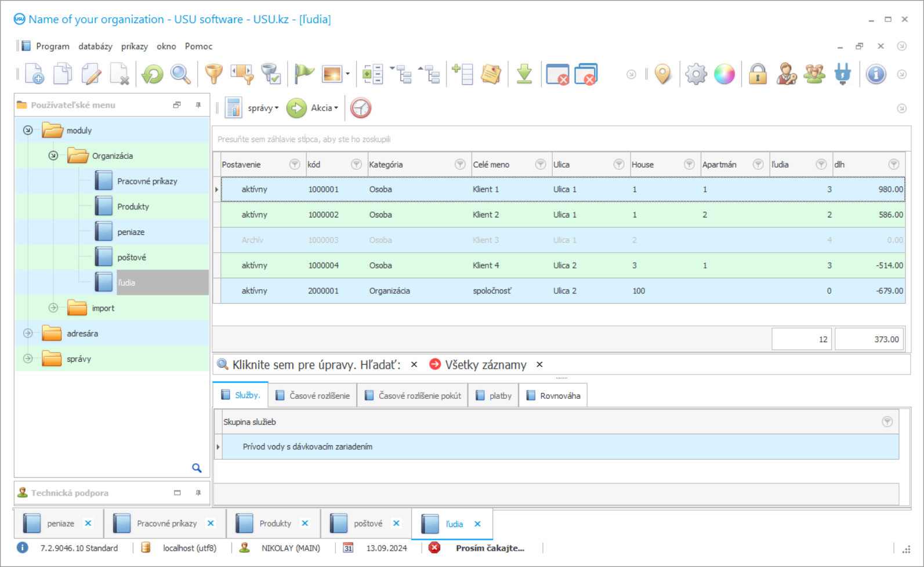924x567 pixels.
Task: Clear the Hľadať search filter
Action: (414, 365)
